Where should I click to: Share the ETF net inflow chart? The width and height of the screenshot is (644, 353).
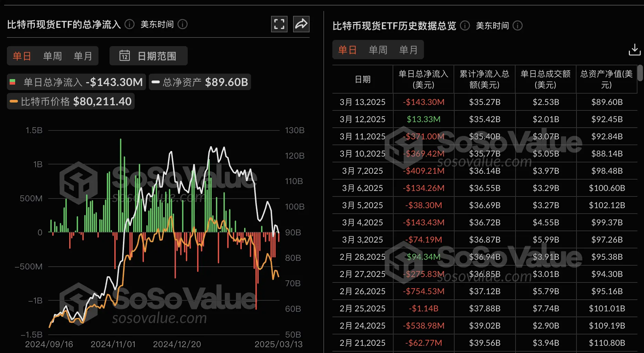pyautogui.click(x=301, y=24)
